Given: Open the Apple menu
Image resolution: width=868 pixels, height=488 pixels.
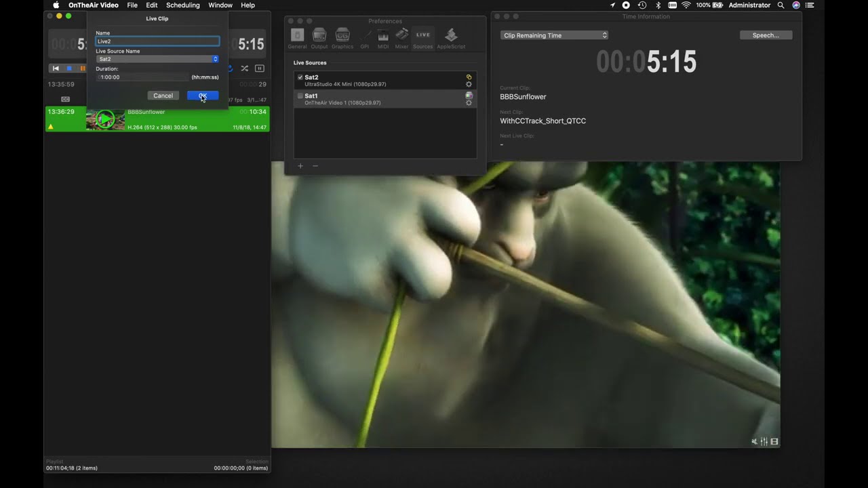Looking at the screenshot, I should coord(56,5).
